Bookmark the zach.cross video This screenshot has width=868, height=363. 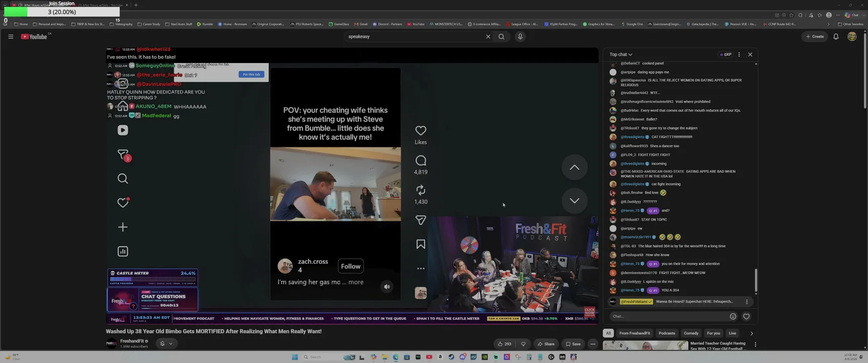(421, 244)
